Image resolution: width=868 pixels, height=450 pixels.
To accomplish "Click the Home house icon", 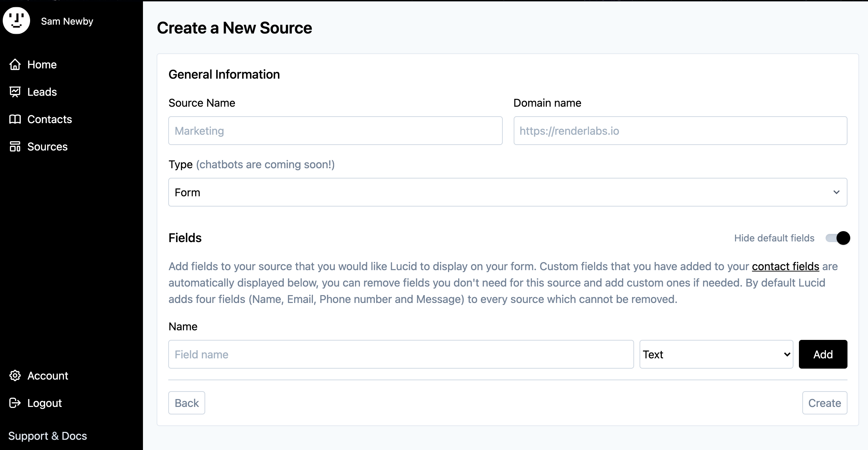I will (x=15, y=64).
